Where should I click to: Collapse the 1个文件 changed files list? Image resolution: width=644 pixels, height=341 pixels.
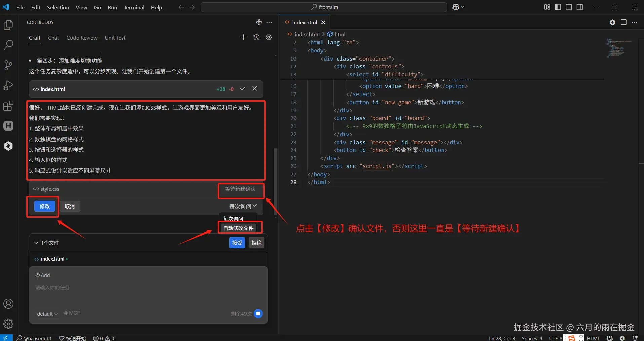[x=36, y=243]
